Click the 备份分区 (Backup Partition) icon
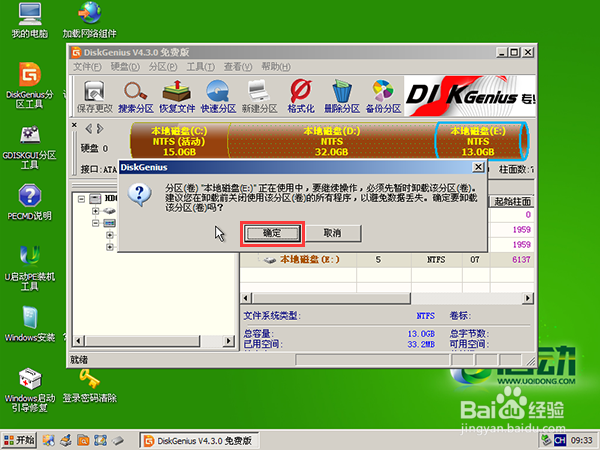 point(383,97)
